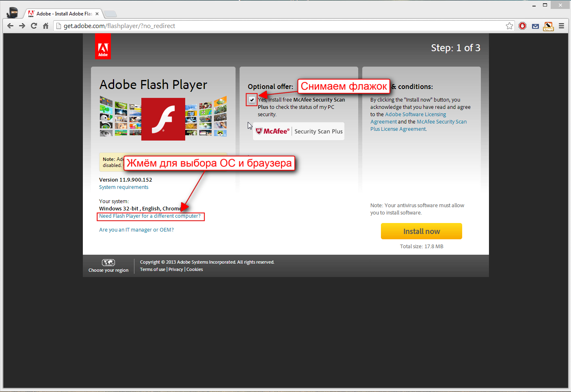Screen dimensions: 571x392
Task: Click the Step: 1 of 3 text
Action: 456,48
